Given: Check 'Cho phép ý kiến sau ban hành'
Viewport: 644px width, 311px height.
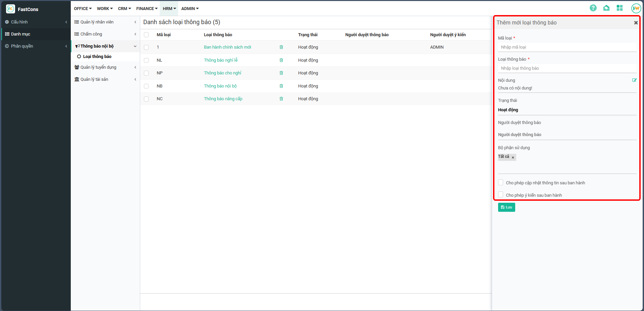Looking at the screenshot, I should 501,195.
